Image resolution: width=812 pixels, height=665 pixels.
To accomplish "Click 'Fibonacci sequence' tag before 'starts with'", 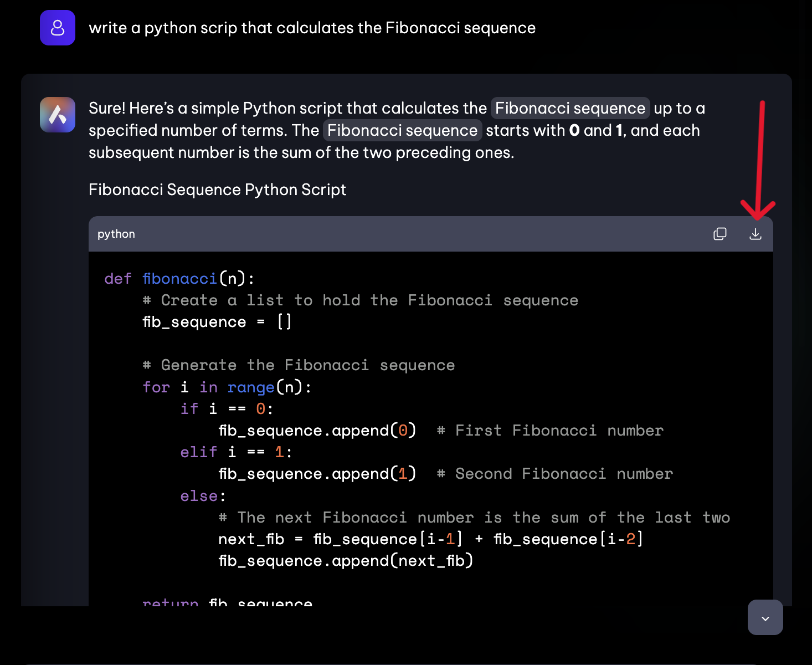I will [x=403, y=130].
